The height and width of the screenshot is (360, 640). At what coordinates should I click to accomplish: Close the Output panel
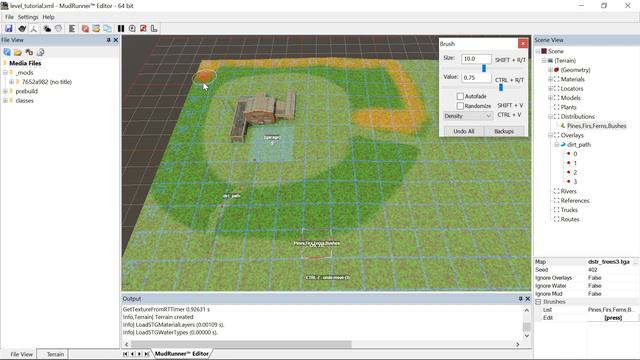[527, 299]
